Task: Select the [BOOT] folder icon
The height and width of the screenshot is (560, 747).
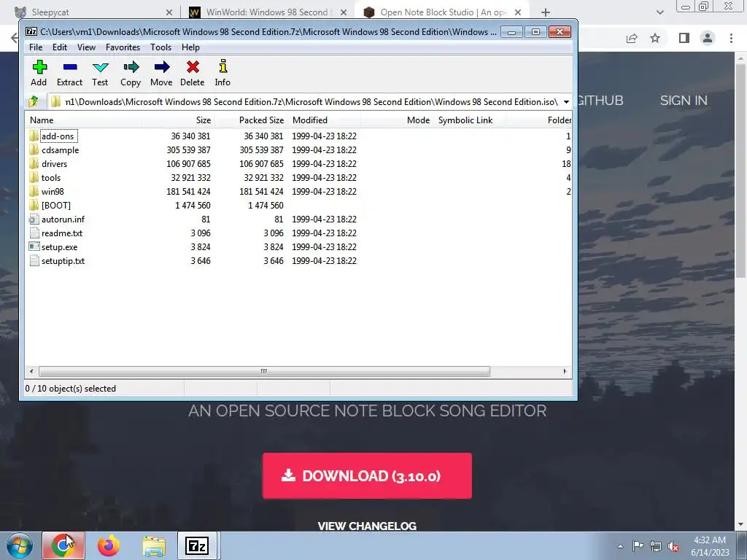Action: coord(34,205)
